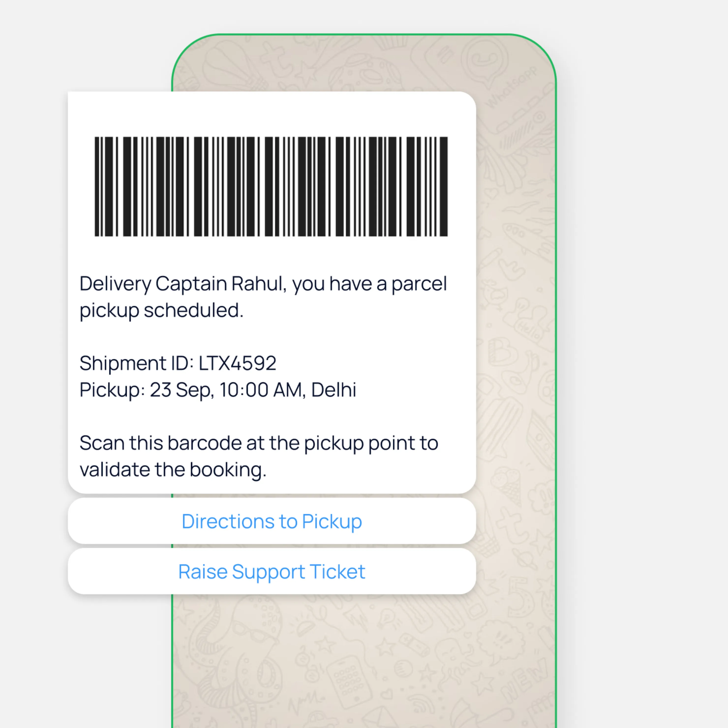
Task: Click the 'Delhi' location word in message
Action: (334, 390)
